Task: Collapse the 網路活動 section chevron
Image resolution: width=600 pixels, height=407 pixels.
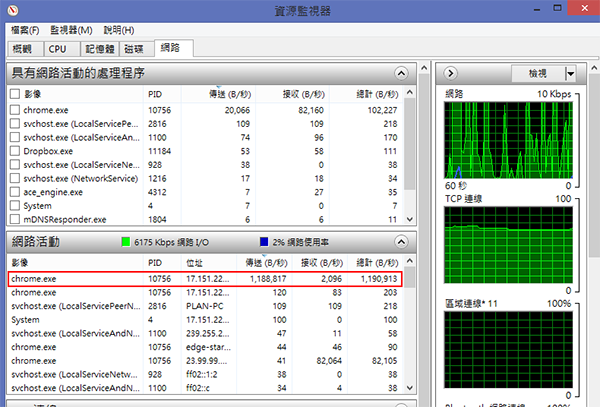Action: (402, 241)
